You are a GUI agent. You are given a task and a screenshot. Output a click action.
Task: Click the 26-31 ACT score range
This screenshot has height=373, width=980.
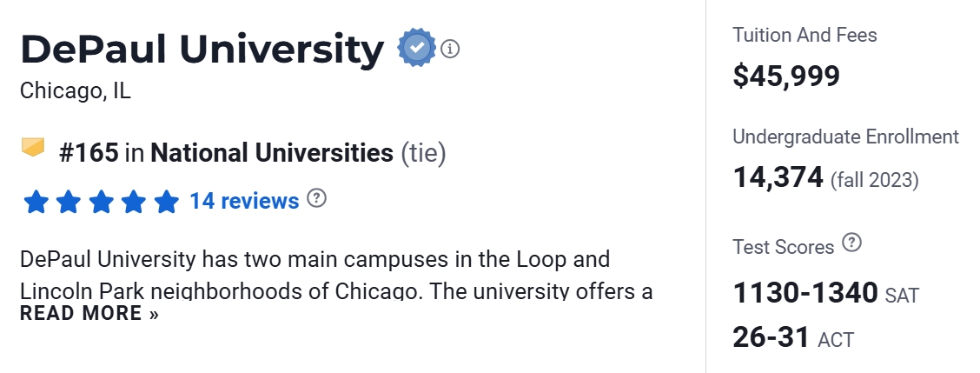[x=771, y=336]
